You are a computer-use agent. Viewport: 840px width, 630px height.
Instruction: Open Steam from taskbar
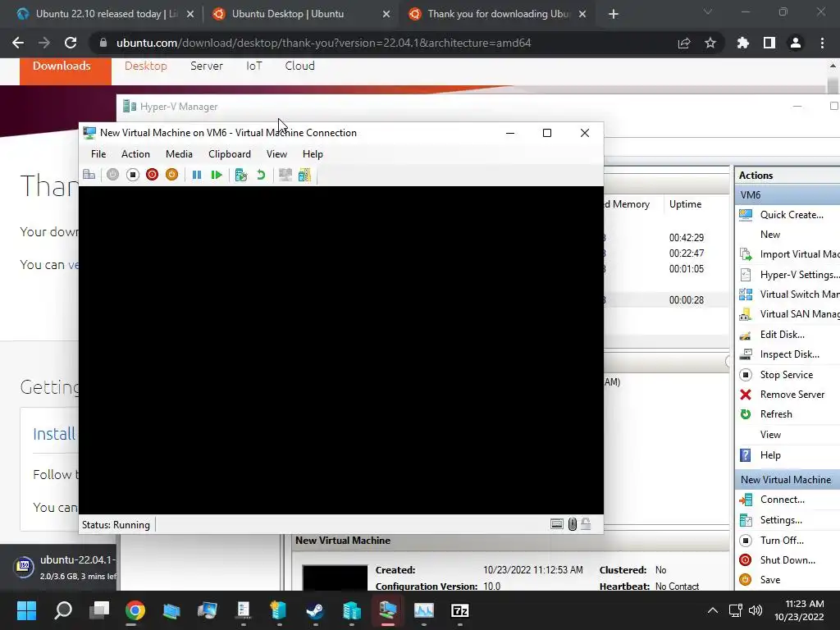pos(315,610)
